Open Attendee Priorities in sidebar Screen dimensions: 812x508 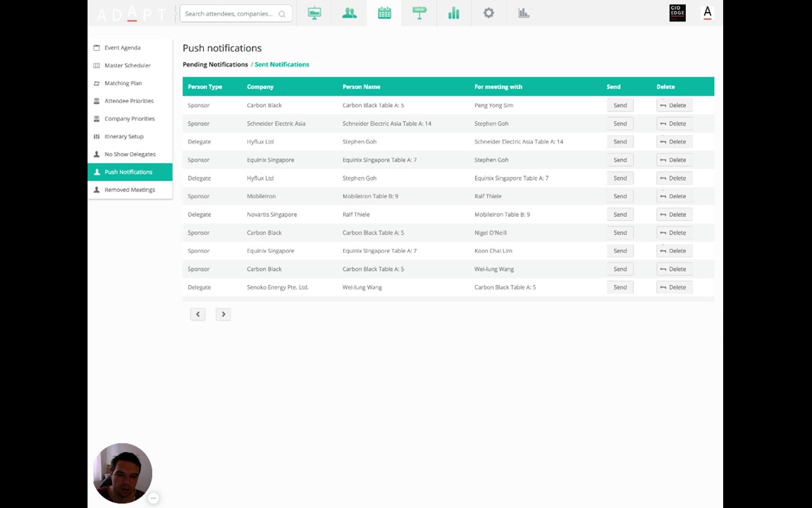point(130,101)
